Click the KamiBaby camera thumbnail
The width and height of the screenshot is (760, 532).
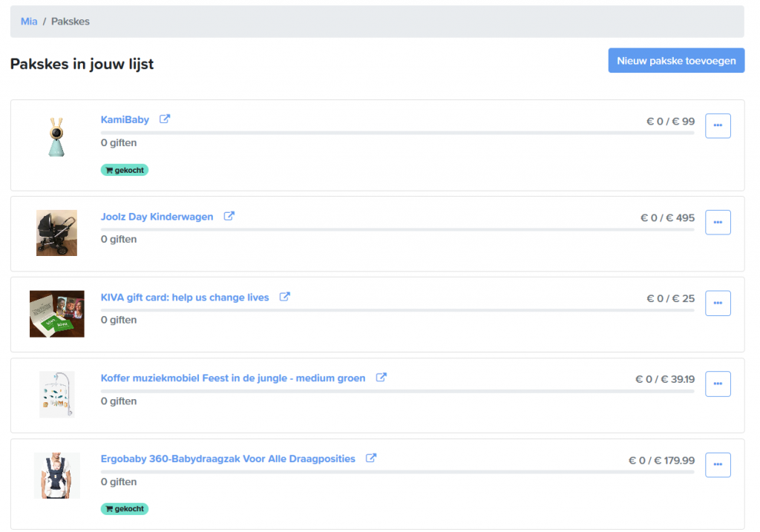coord(56,137)
